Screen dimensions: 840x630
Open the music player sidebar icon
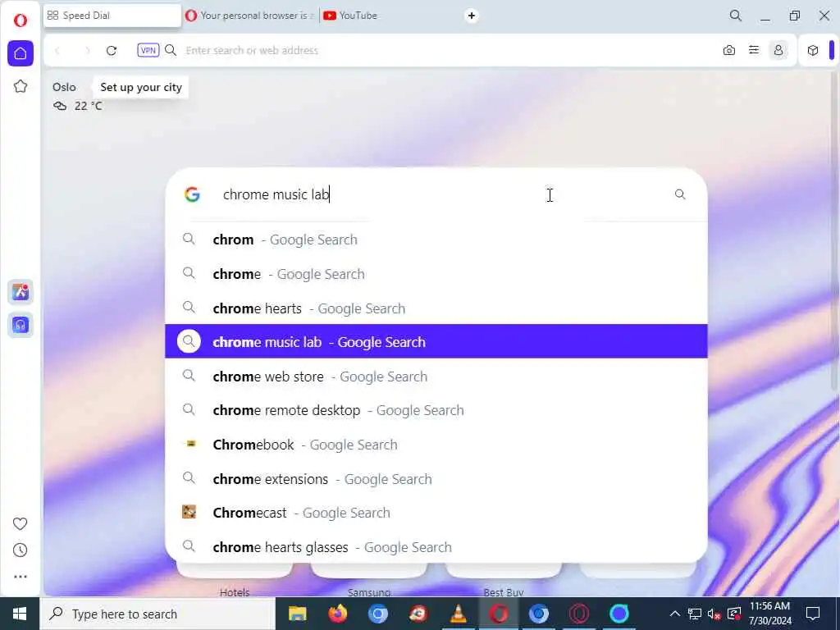21,325
